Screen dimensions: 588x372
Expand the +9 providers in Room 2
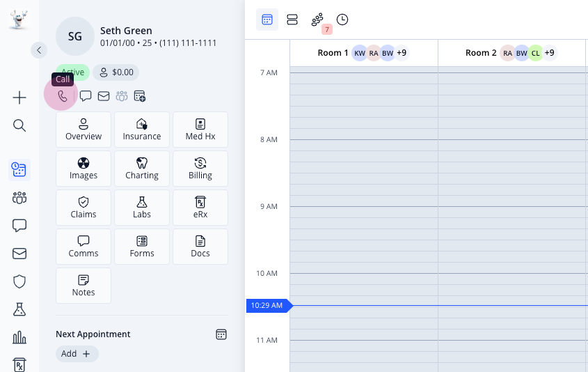click(x=549, y=53)
